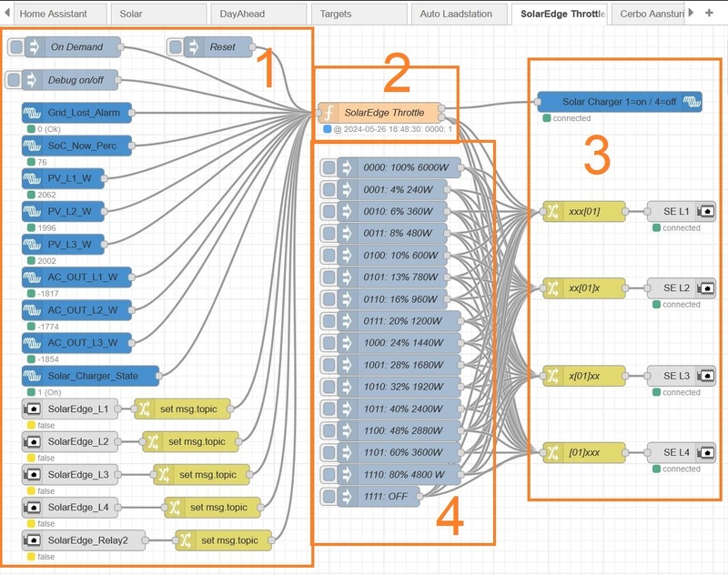Open the Targets tab
The image size is (728, 575).
point(359,14)
